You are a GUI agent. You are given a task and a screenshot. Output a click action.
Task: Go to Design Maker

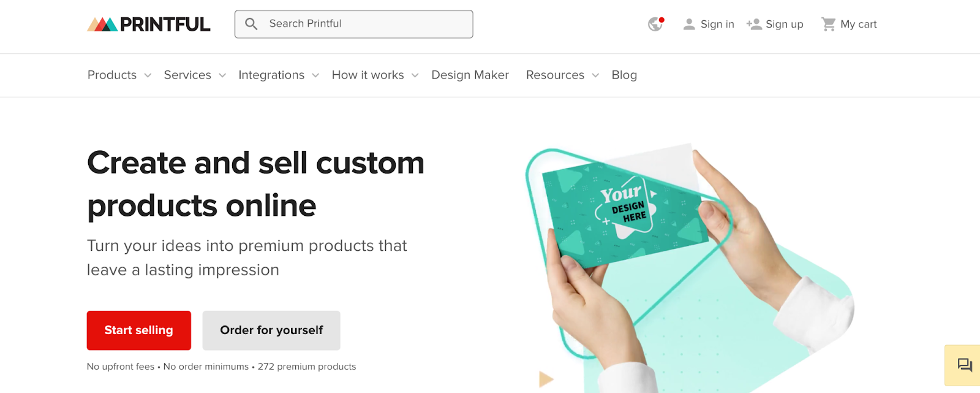click(470, 75)
